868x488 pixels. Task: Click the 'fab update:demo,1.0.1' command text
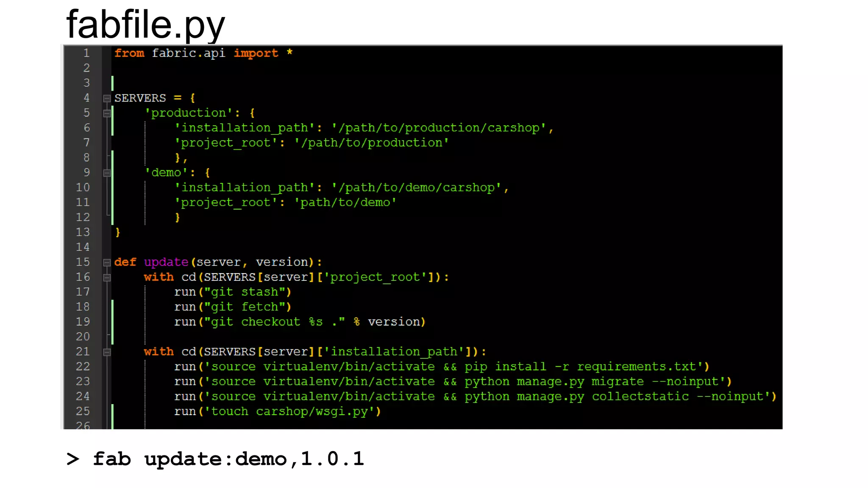[x=228, y=459]
